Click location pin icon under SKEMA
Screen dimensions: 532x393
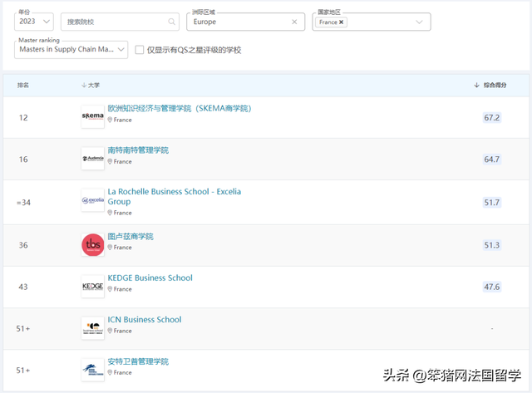[x=110, y=120]
